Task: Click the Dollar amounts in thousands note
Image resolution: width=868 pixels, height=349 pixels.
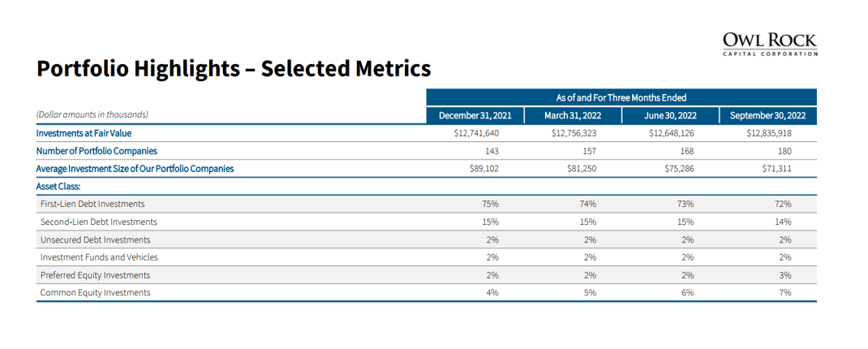Action: tap(92, 115)
